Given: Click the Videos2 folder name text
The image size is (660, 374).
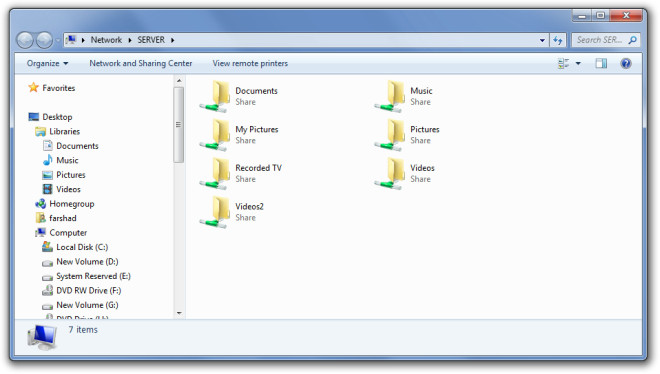Looking at the screenshot, I should click(x=249, y=206).
